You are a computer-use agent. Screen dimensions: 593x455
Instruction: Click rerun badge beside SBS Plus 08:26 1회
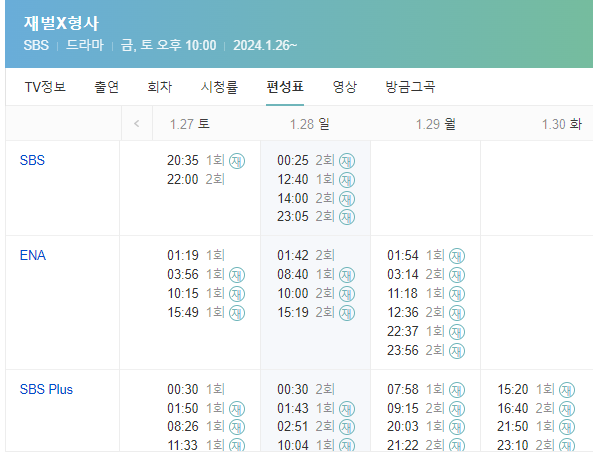click(237, 427)
